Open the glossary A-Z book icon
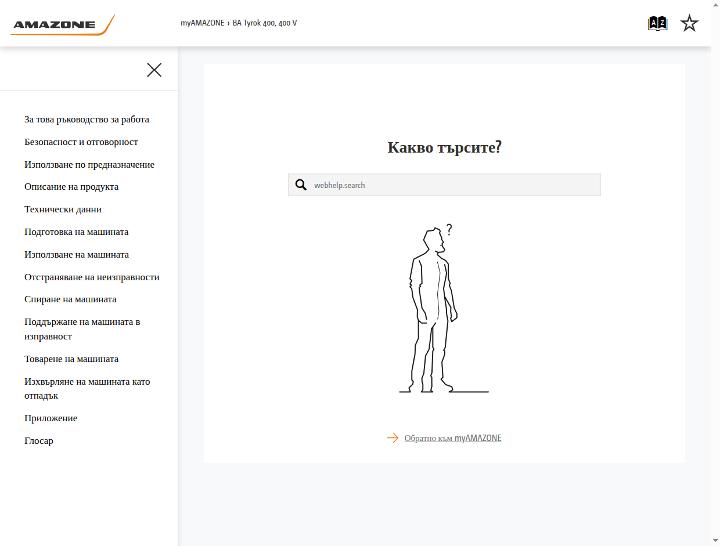This screenshot has width=720, height=546. click(657, 23)
